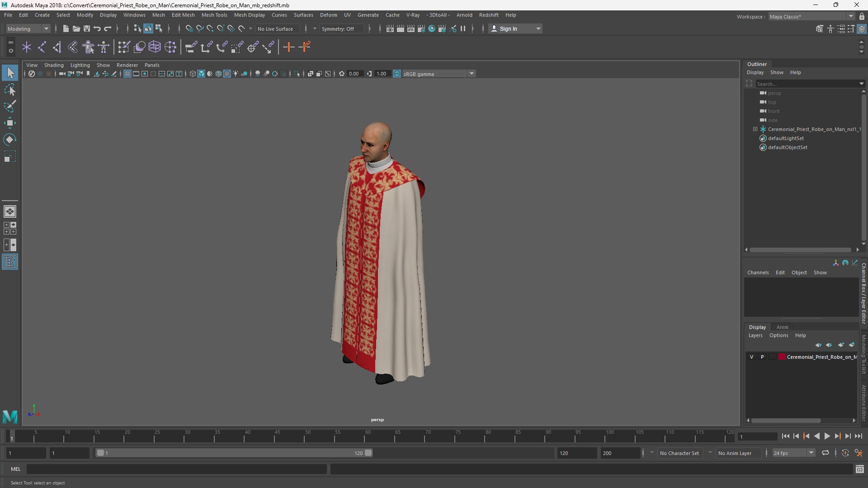Image resolution: width=868 pixels, height=488 pixels.
Task: Click the range slider end handle at 120
Action: coord(368,453)
